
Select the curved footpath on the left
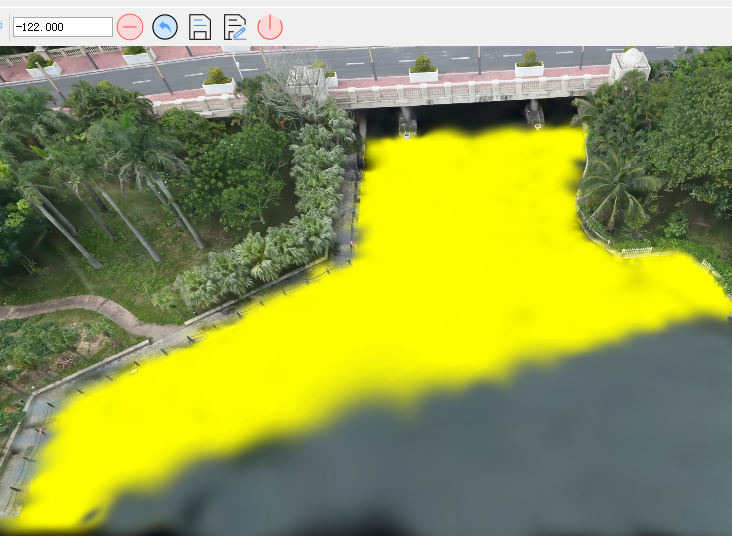70,305
